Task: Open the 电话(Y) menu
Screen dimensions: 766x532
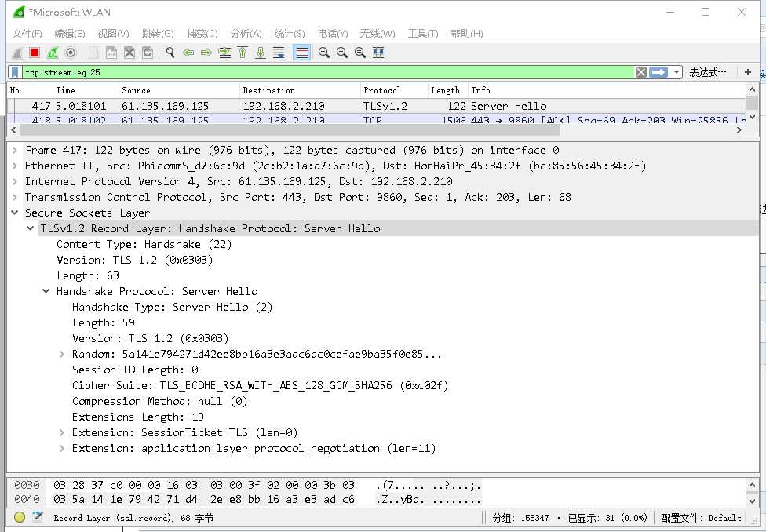Action: coord(333,33)
